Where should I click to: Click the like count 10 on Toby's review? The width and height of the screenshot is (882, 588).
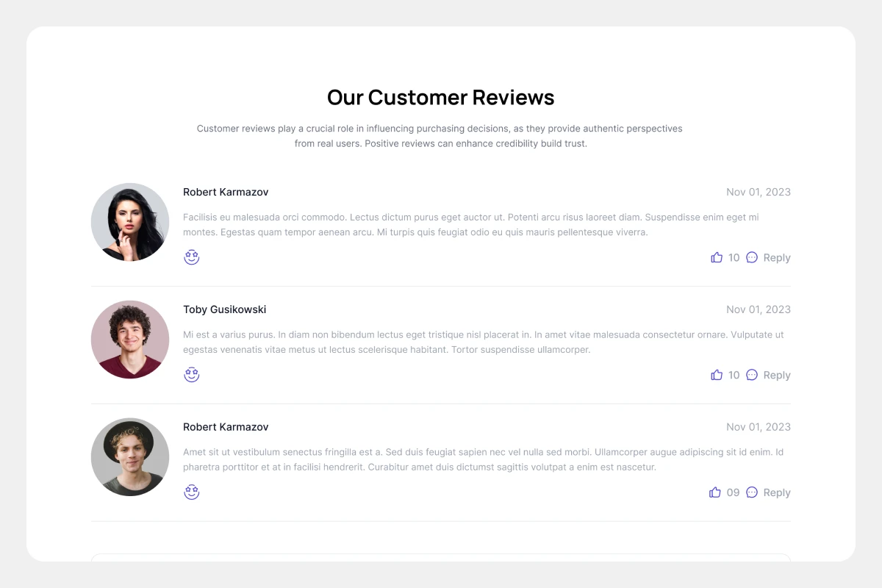734,376
